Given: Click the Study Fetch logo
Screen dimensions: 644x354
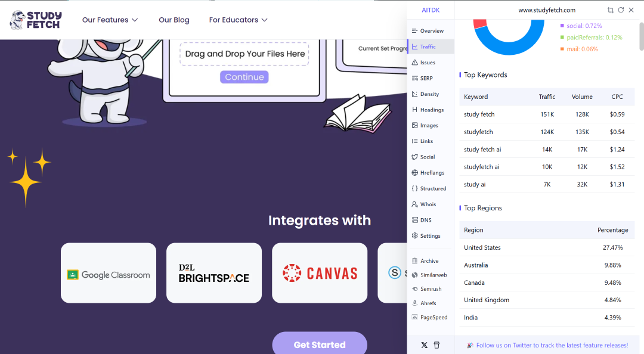Looking at the screenshot, I should click(x=36, y=20).
